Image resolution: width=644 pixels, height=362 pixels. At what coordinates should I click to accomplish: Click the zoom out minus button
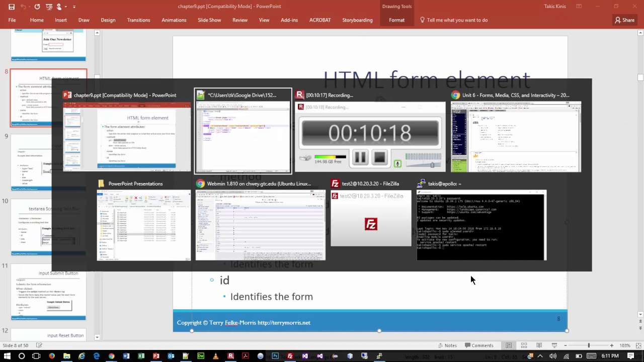pyautogui.click(x=566, y=345)
